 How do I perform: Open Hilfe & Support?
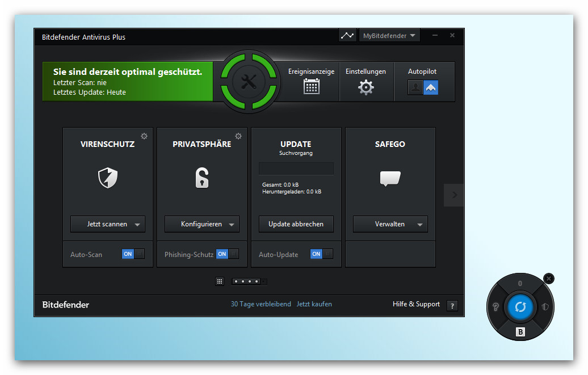(x=415, y=305)
